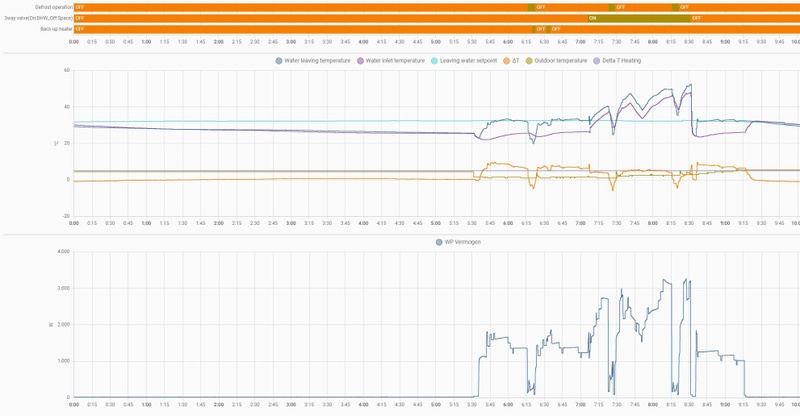
Task: Click the Defrost operation row label
Action: [x=54, y=8]
